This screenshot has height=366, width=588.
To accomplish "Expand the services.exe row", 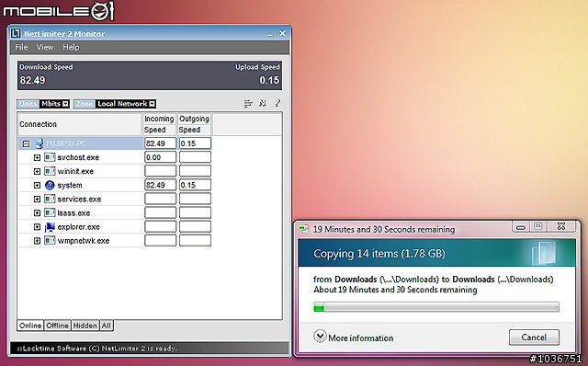I will point(37,200).
